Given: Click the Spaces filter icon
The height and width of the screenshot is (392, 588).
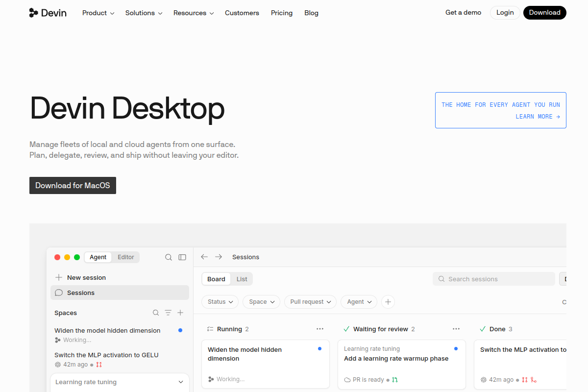Looking at the screenshot, I should [168, 313].
